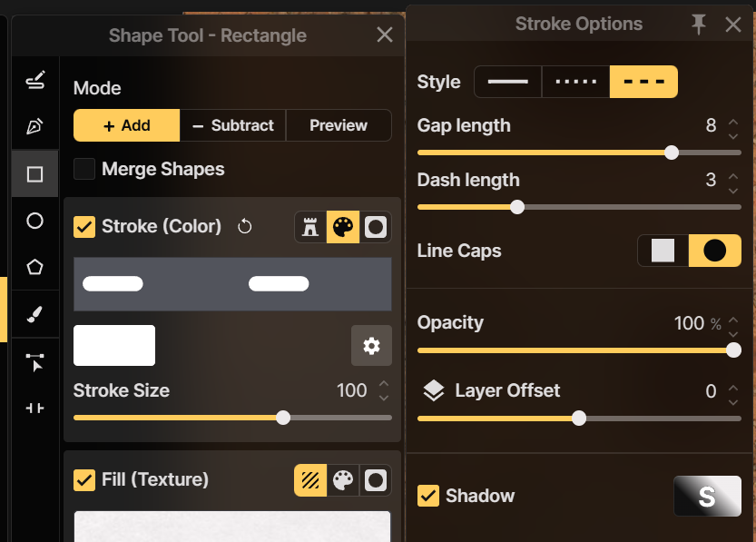Switch mode to Subtract
Viewport: 756px width, 542px height.
[x=233, y=125]
